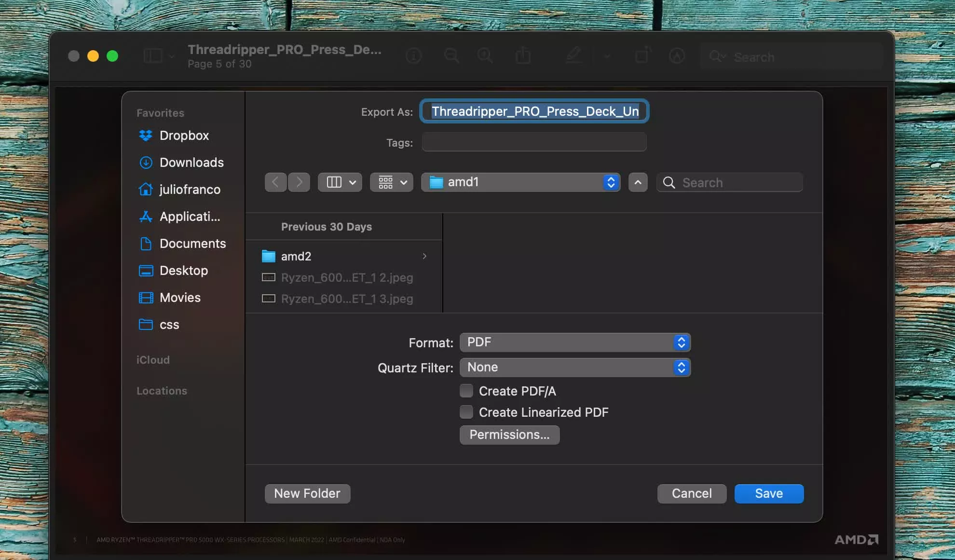Screen dimensions: 955x560
Task: Toggle the Create Linearized PDF checkbox
Action: click(466, 412)
